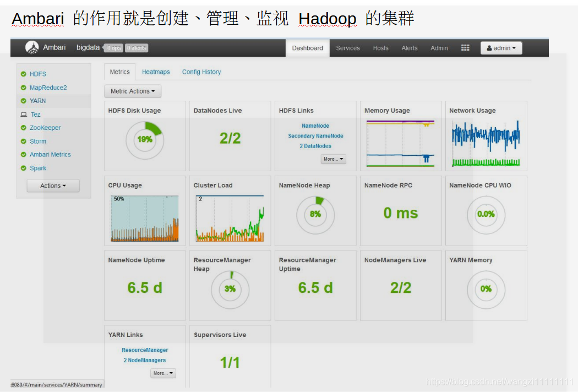Follow the ResourceManager link

(145, 350)
